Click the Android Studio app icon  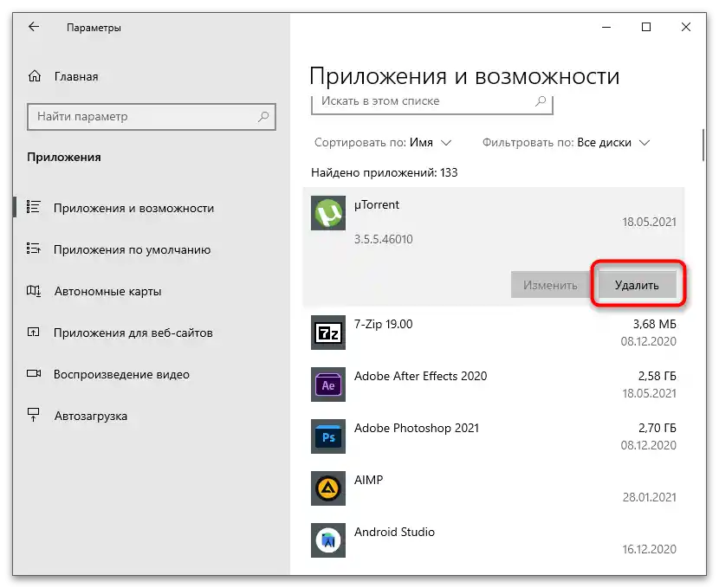pyautogui.click(x=327, y=540)
